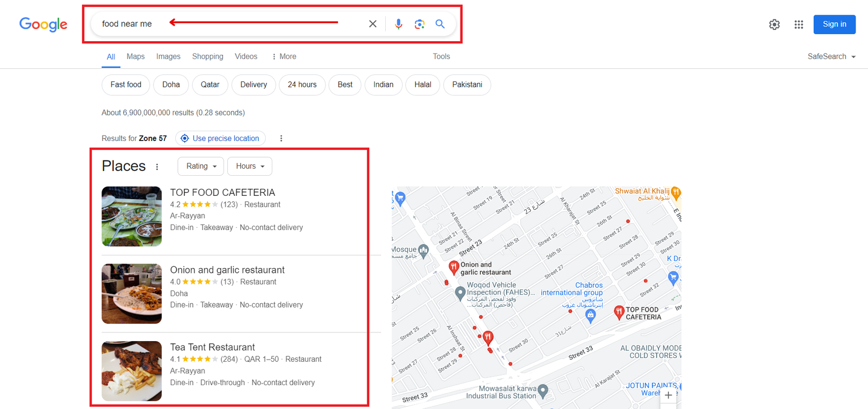This screenshot has height=409, width=868.
Task: Click the restaurant pin below Woqod on map
Action: [488, 338]
